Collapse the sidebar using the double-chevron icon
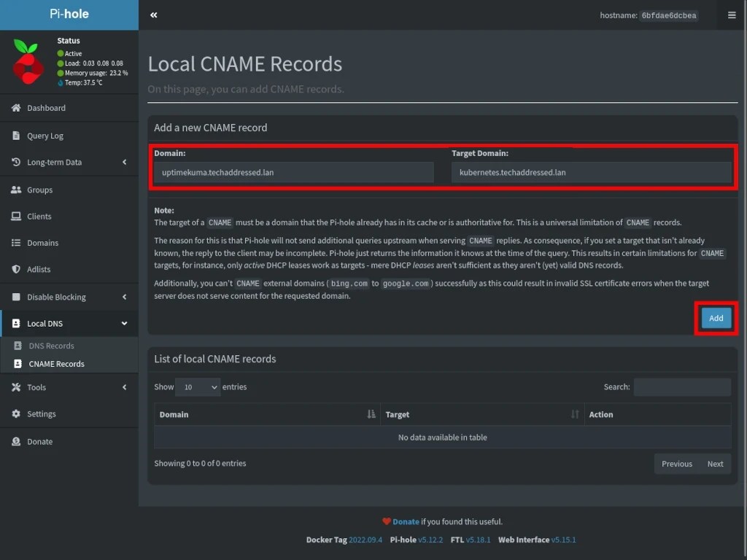Viewport: 747px width, 560px height. (153, 15)
